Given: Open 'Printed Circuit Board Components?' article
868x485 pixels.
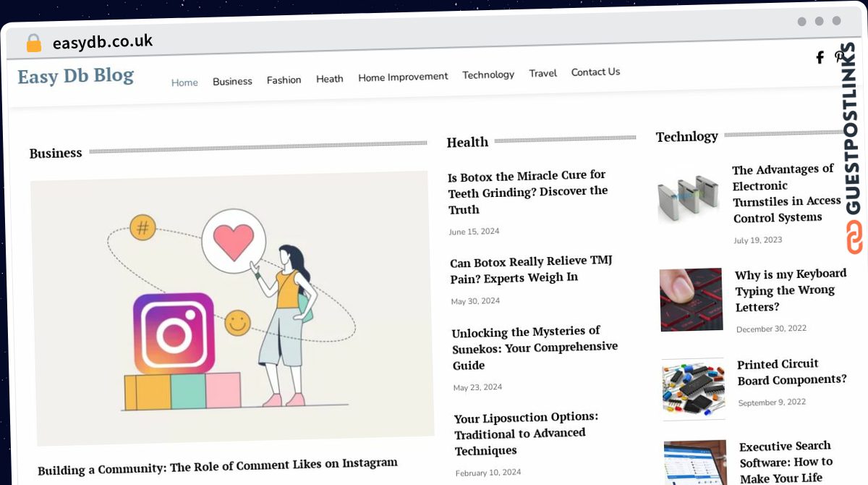Looking at the screenshot, I should click(792, 372).
